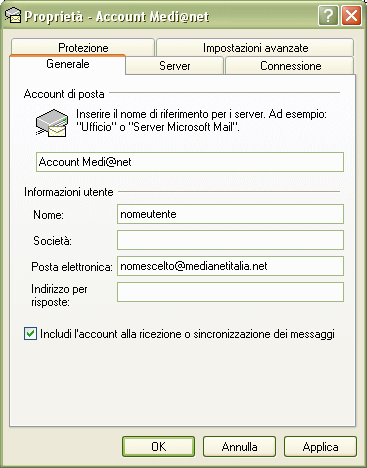Focus the empty Società field
The image size is (367, 468).
click(230, 240)
